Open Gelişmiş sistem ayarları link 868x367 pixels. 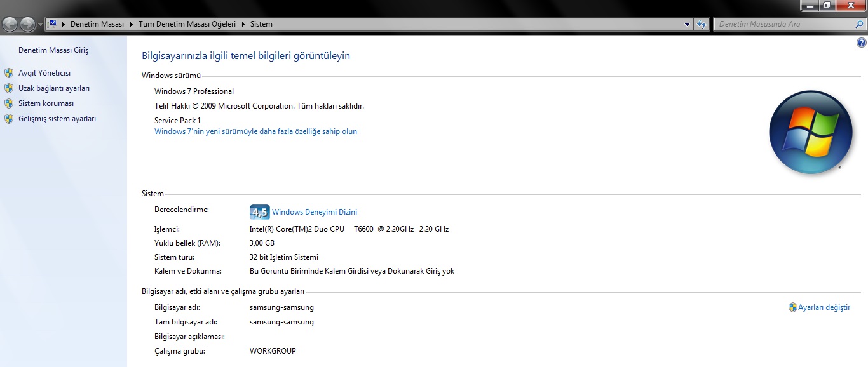[x=57, y=119]
